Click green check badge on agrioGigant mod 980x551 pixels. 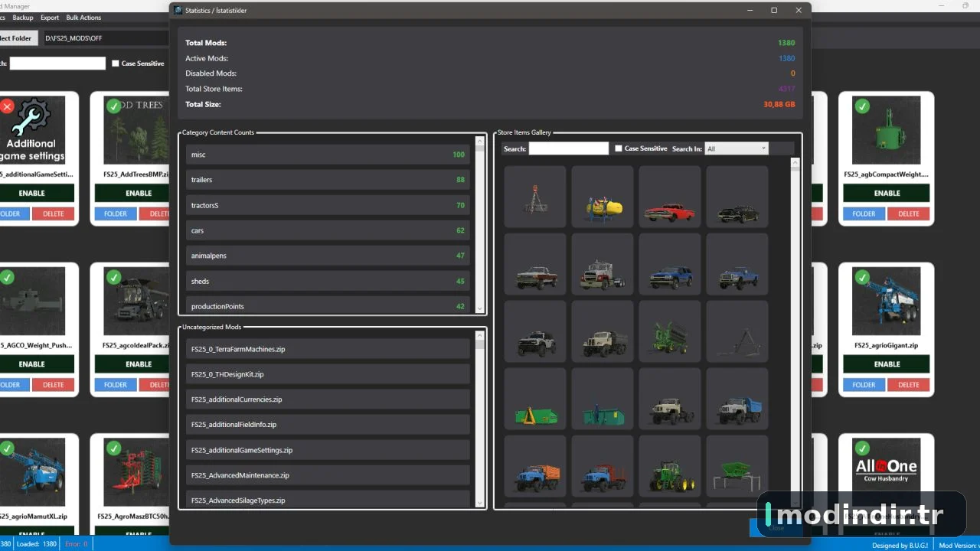862,277
